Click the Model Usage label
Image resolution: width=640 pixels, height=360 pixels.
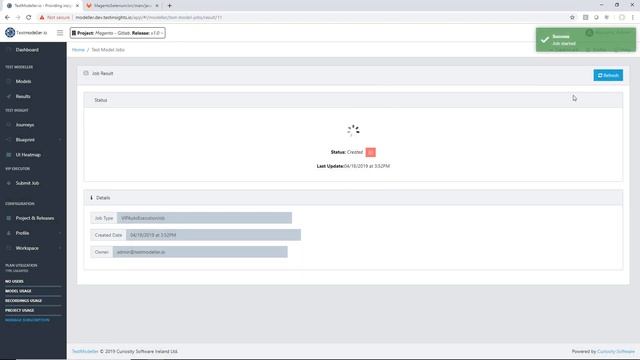click(x=18, y=291)
